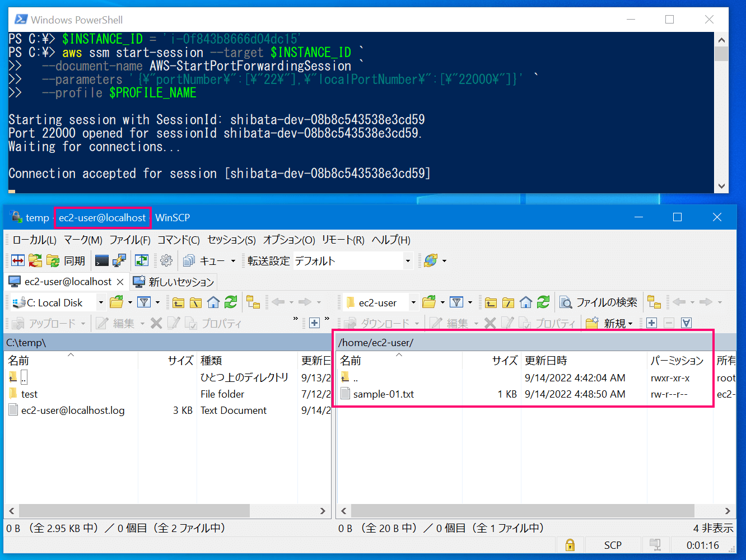Viewport: 746px width, 560px height.
Task: Refresh the remote ec2-user panel
Action: pyautogui.click(x=543, y=302)
